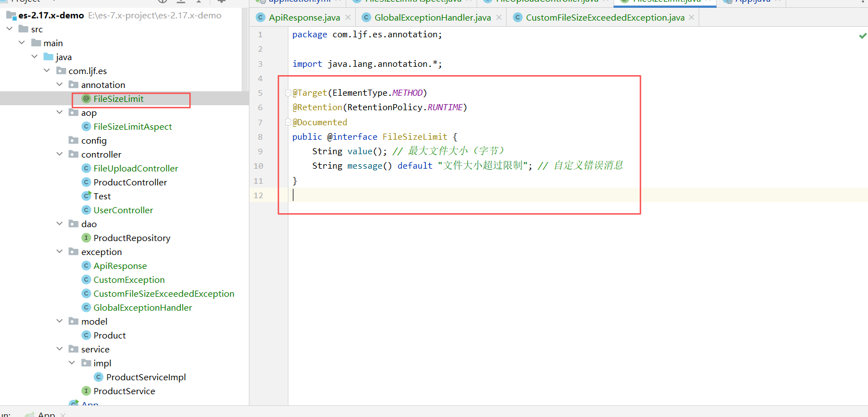The width and height of the screenshot is (868, 417).
Task: Click the green inspection checkmark in editor
Action: [862, 36]
